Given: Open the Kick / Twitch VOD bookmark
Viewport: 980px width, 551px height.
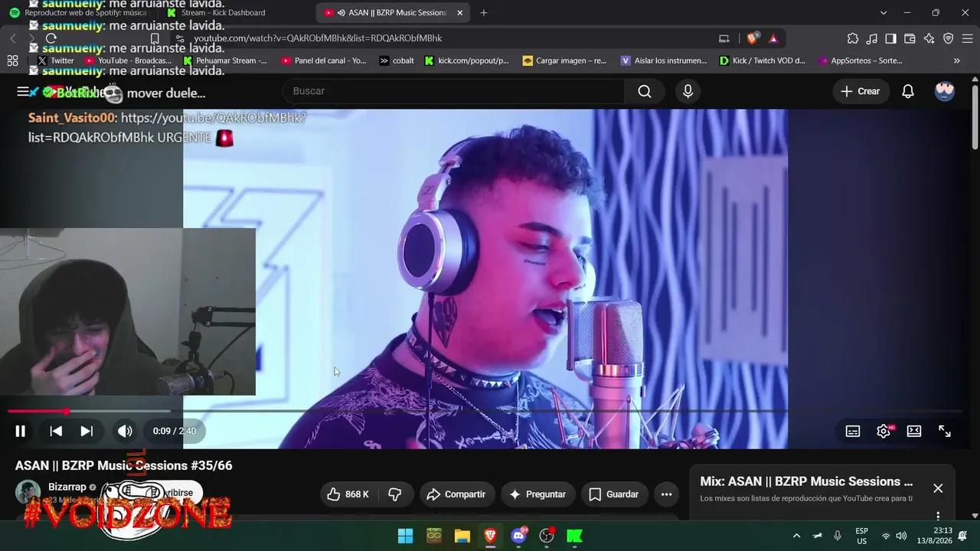Looking at the screenshot, I should (763, 60).
